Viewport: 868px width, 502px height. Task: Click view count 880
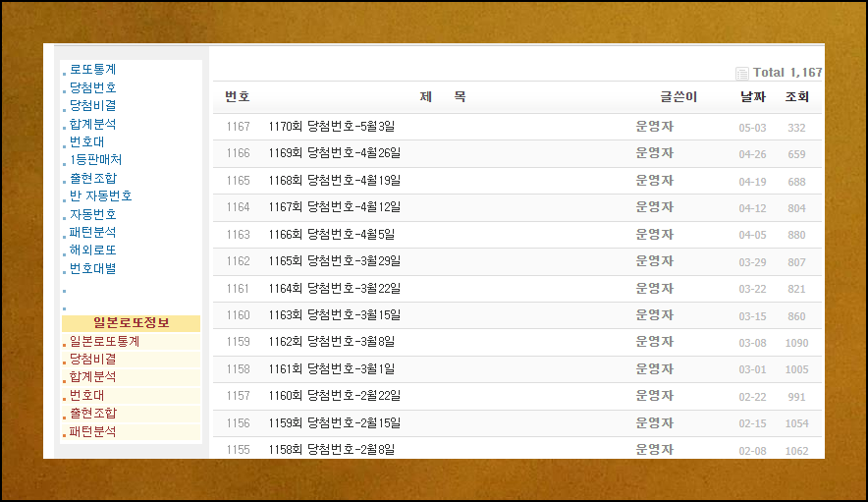[796, 235]
